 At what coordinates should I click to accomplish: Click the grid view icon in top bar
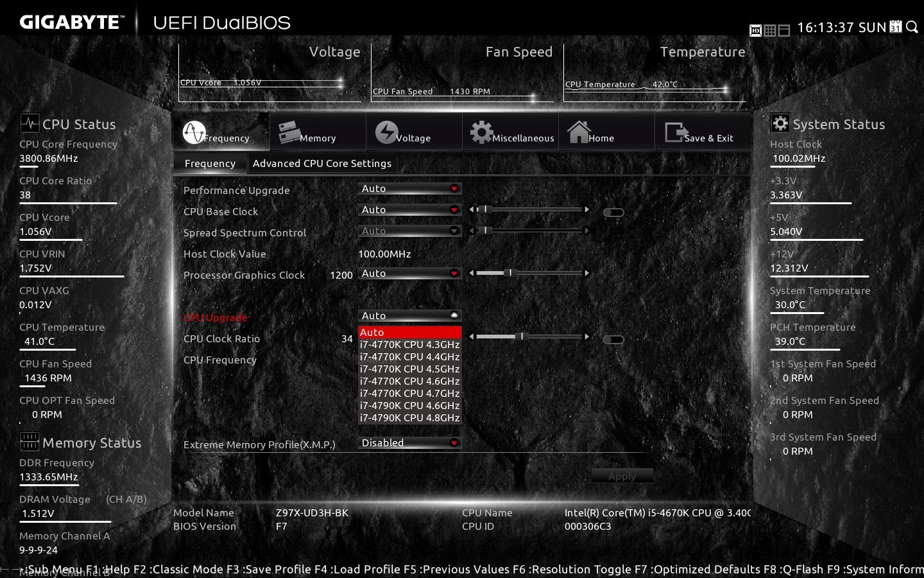[769, 30]
